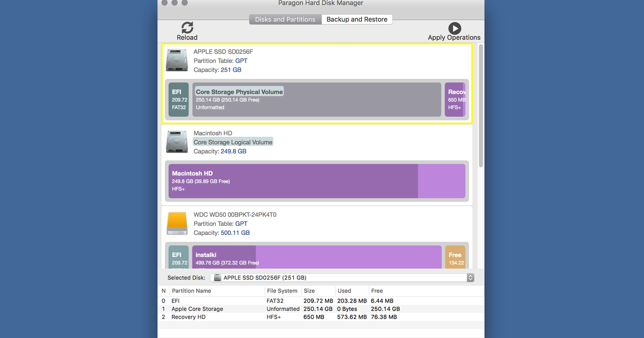The image size is (644, 338).
Task: Click the Apply Operations play icon
Action: 455,28
